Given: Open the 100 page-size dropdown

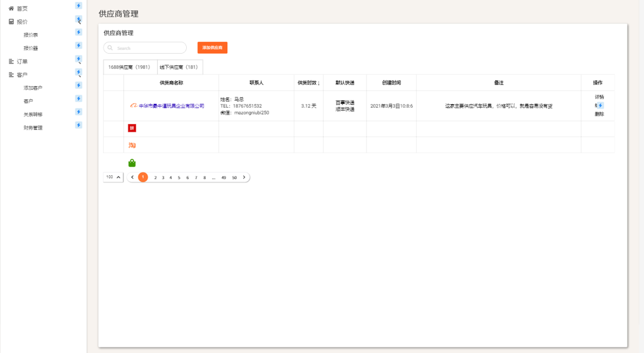Looking at the screenshot, I should point(113,178).
